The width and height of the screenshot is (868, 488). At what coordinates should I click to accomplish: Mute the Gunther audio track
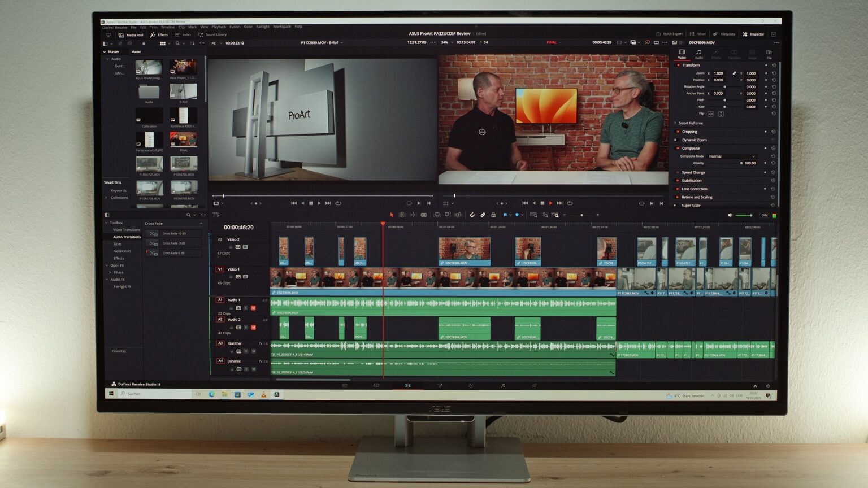click(x=253, y=351)
